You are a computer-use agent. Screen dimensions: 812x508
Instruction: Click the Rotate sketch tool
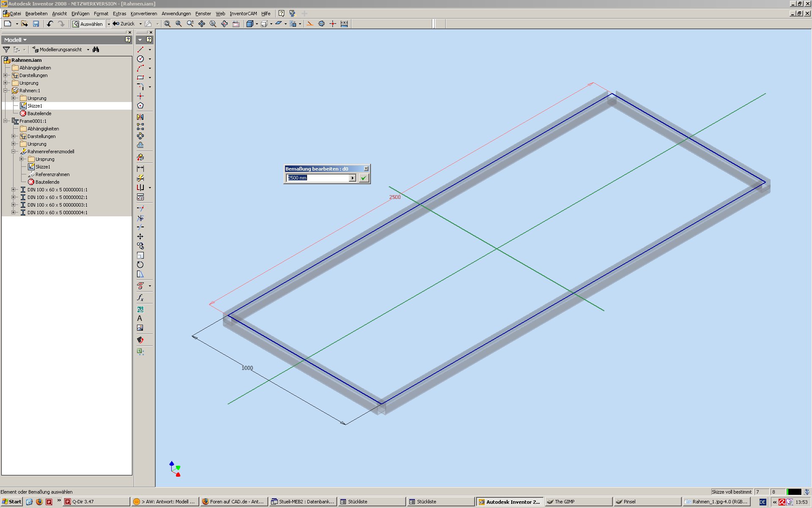140,265
